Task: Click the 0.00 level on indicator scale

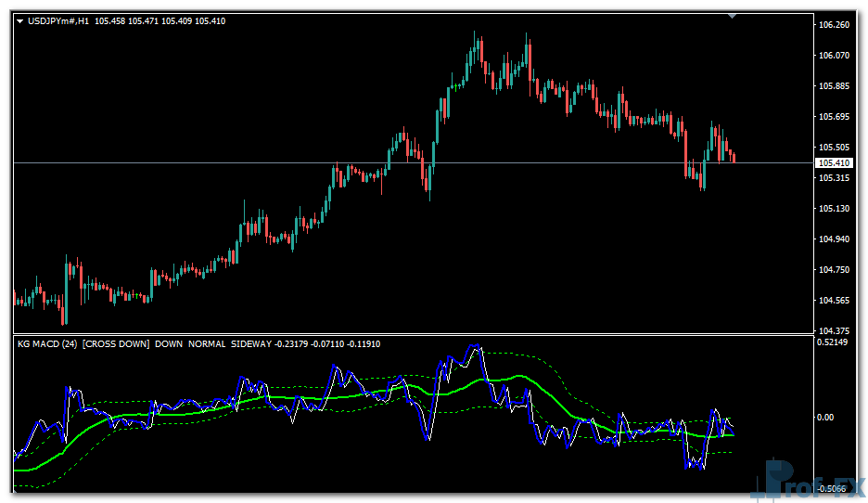Action: coord(827,418)
